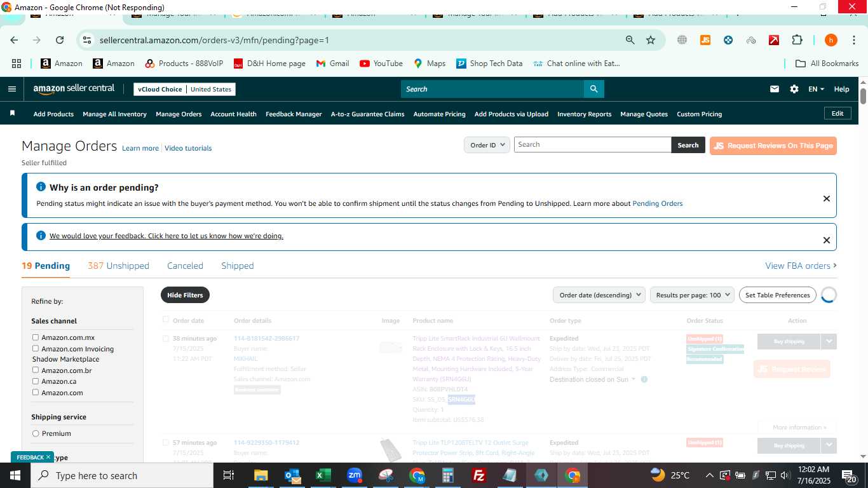Click the Chrome back arrow
This screenshot has width=868, height=488.
coord(14,40)
